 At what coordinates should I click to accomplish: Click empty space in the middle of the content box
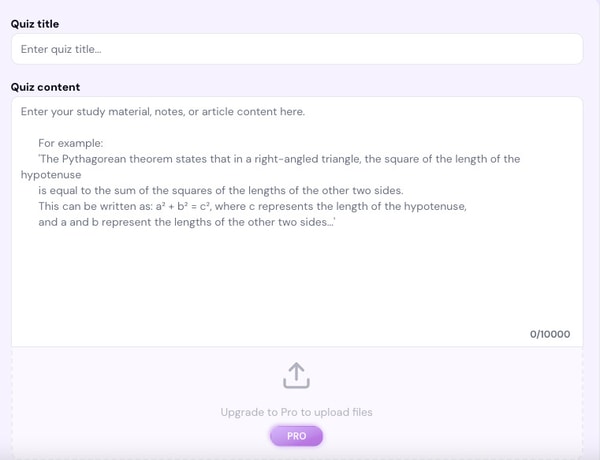(x=296, y=285)
